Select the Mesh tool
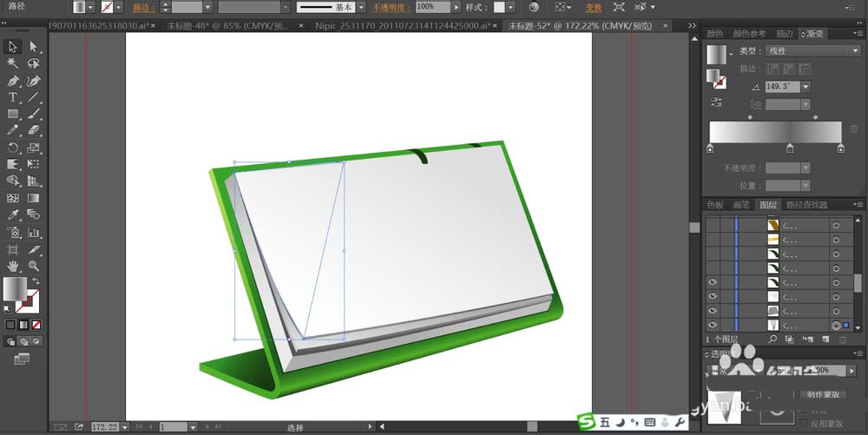Image resolution: width=868 pixels, height=435 pixels. click(13, 198)
